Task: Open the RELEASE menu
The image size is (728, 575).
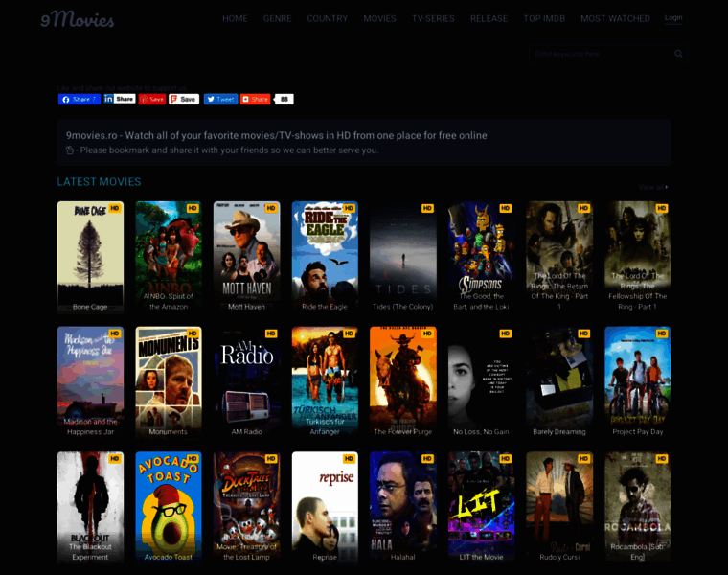Action: (489, 18)
